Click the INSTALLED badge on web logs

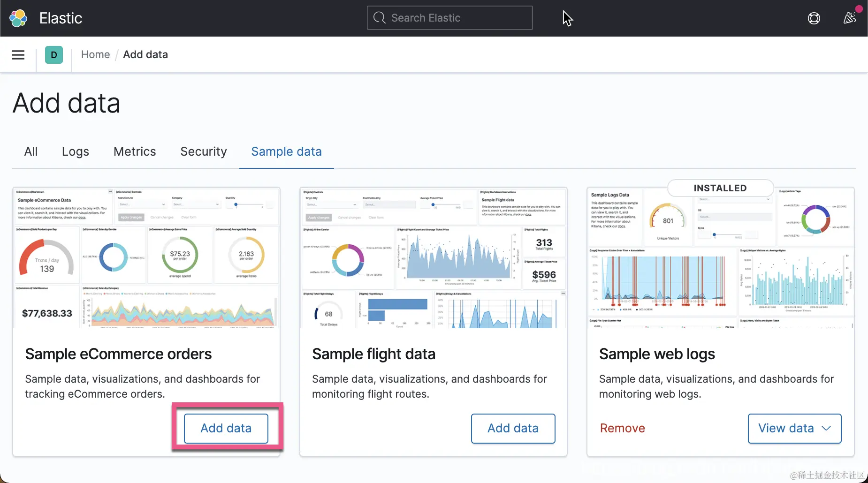click(720, 188)
